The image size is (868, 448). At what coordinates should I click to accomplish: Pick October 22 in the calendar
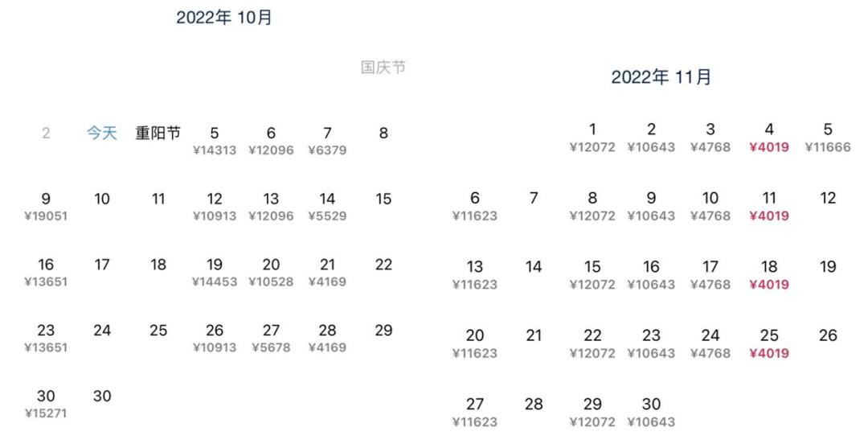[x=383, y=265]
